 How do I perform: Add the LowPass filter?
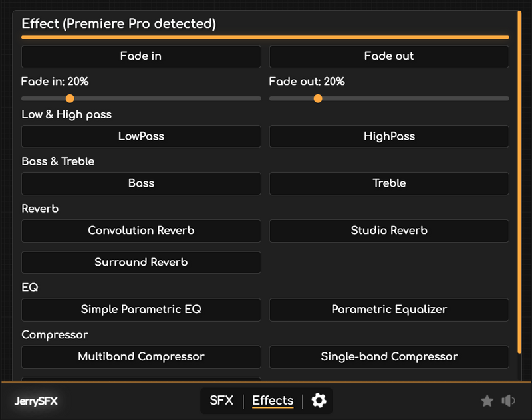click(x=141, y=136)
